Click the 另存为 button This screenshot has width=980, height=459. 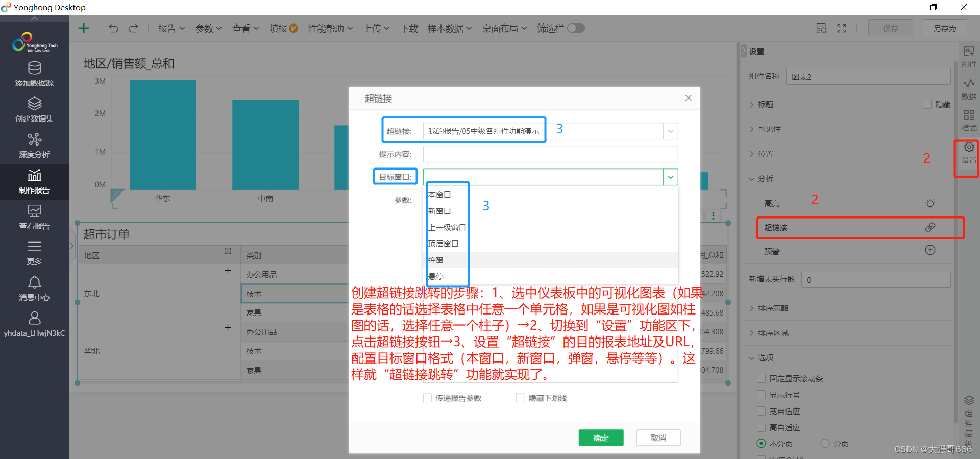(x=945, y=28)
